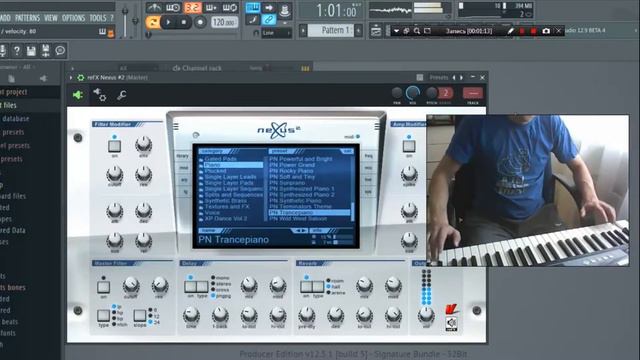This screenshot has height=360, width=640.
Task: Adjust the master pitch slider
Action: click(x=135, y=20)
